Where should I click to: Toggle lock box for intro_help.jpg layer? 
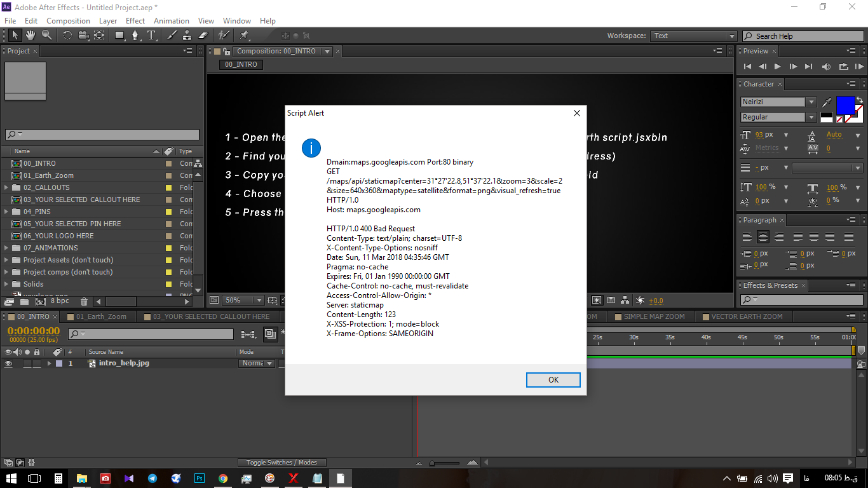click(x=37, y=363)
